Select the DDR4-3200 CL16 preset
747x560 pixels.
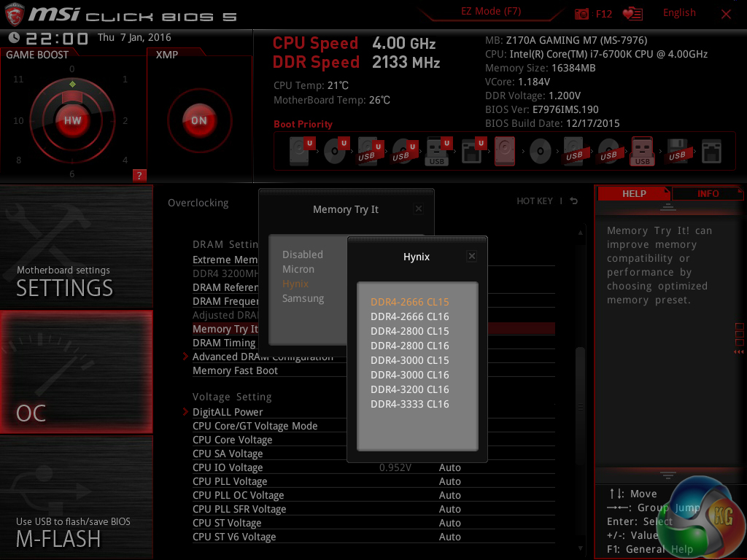coord(410,389)
